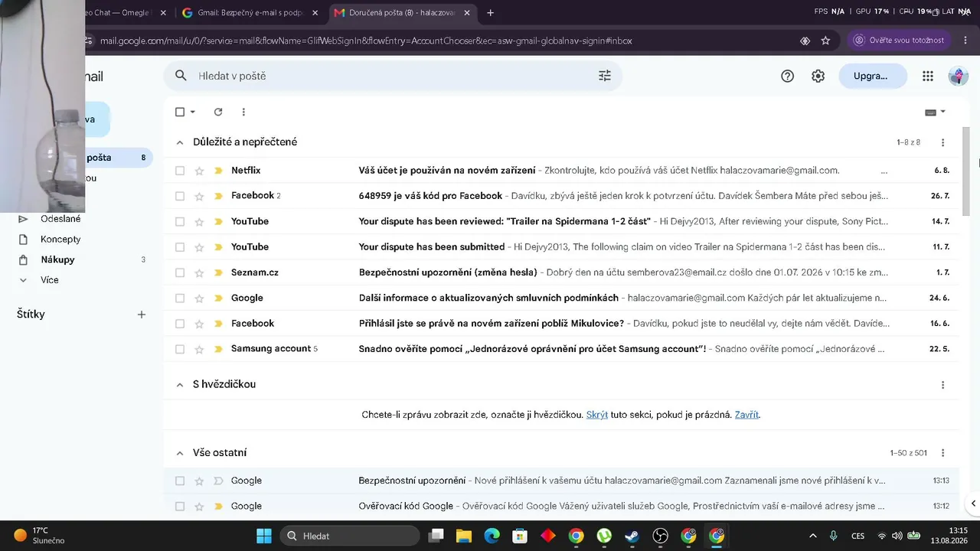Collapse the Vše ostatní section
The height and width of the screenshot is (551, 980).
point(180,453)
